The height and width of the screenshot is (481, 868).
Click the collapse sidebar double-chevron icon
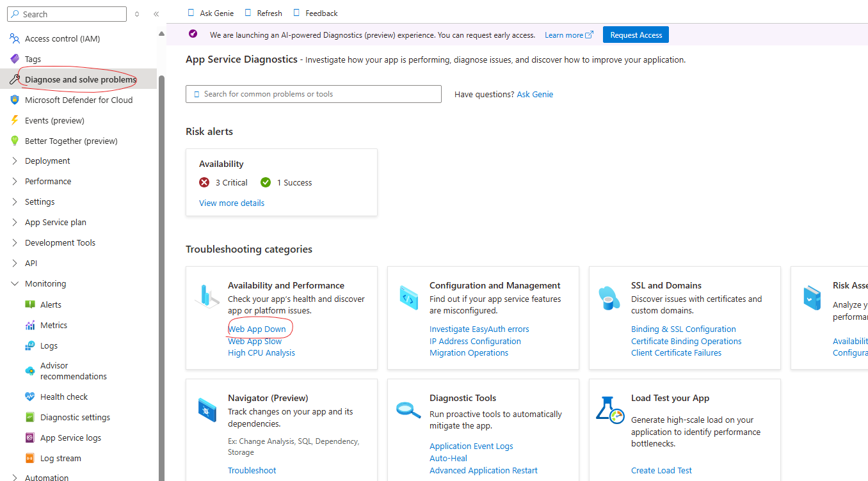tap(156, 14)
